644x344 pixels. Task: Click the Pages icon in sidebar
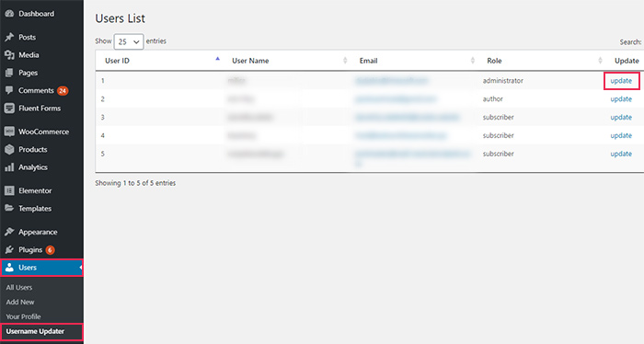(x=9, y=73)
